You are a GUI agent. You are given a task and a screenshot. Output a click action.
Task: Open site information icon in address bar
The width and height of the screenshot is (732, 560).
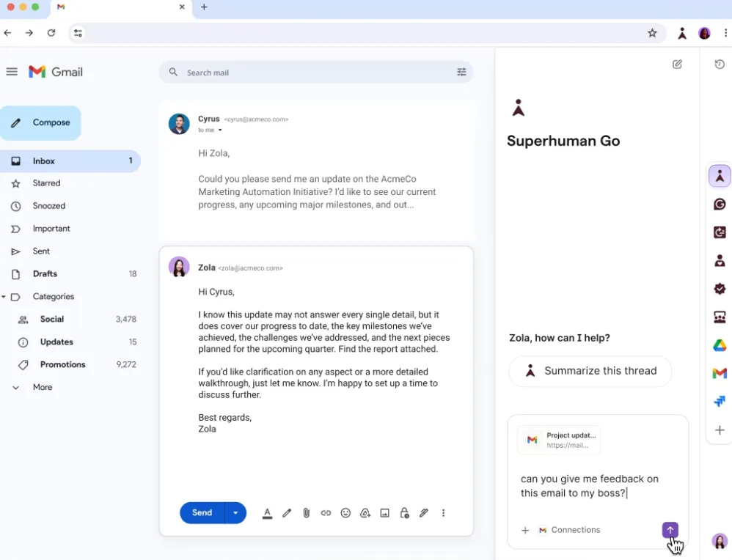click(x=78, y=33)
